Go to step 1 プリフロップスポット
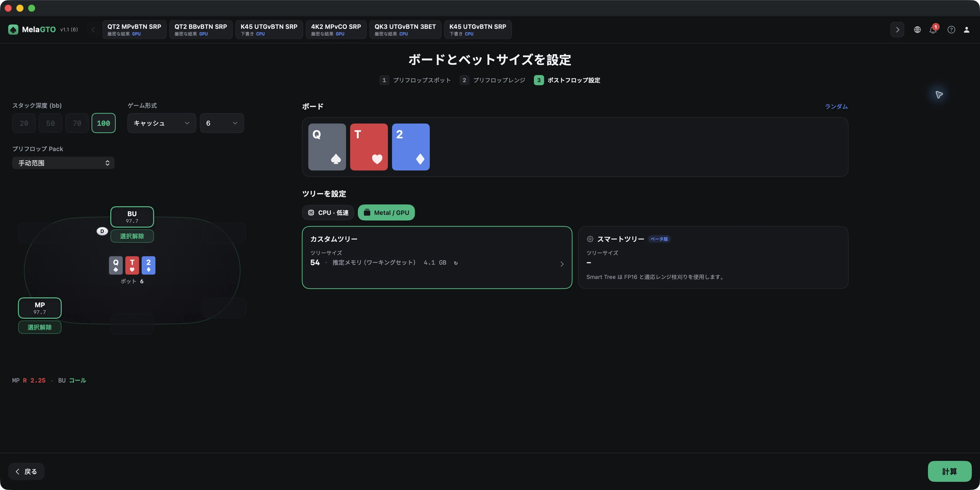 pyautogui.click(x=415, y=80)
